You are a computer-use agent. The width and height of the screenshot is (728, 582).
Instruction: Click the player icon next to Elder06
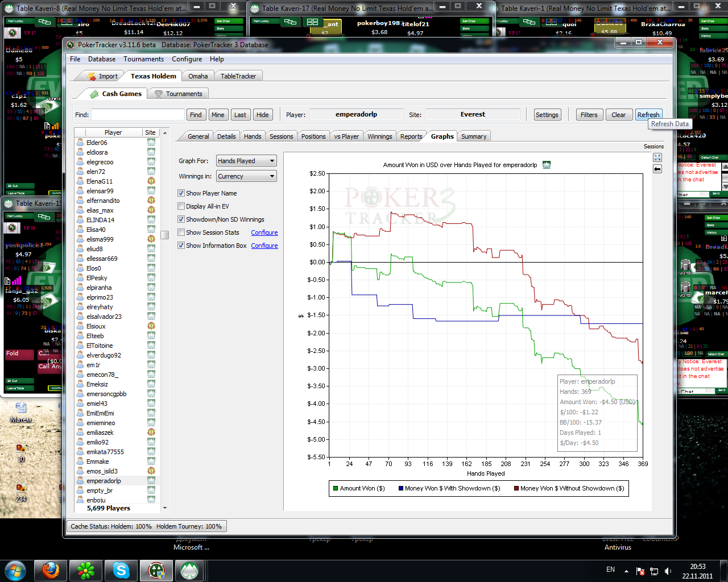click(x=80, y=143)
